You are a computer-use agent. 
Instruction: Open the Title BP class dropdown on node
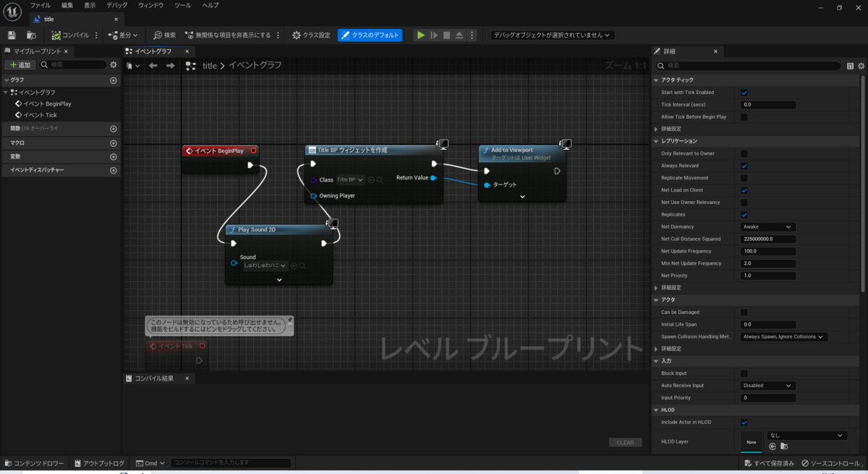[x=351, y=179]
